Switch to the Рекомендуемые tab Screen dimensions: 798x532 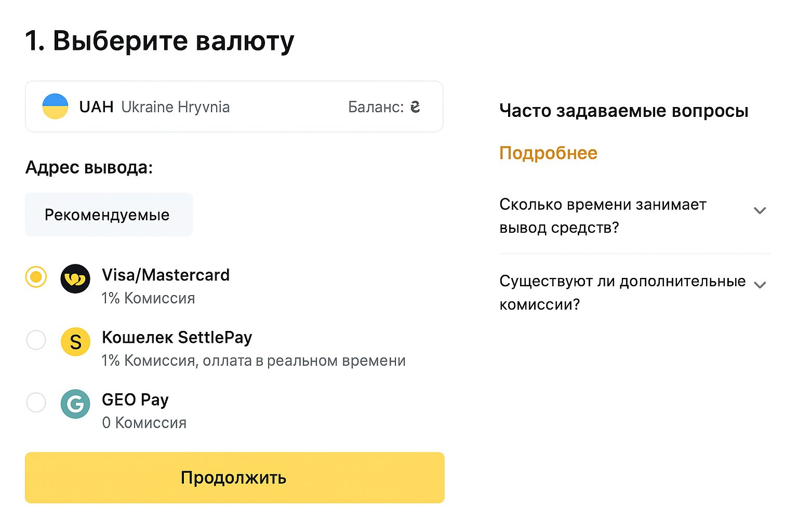coord(108,214)
